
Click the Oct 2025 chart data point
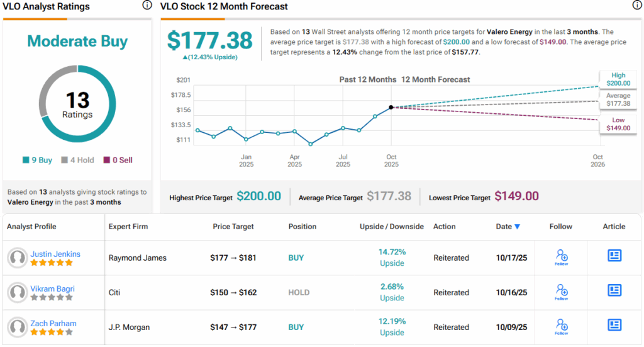point(391,108)
